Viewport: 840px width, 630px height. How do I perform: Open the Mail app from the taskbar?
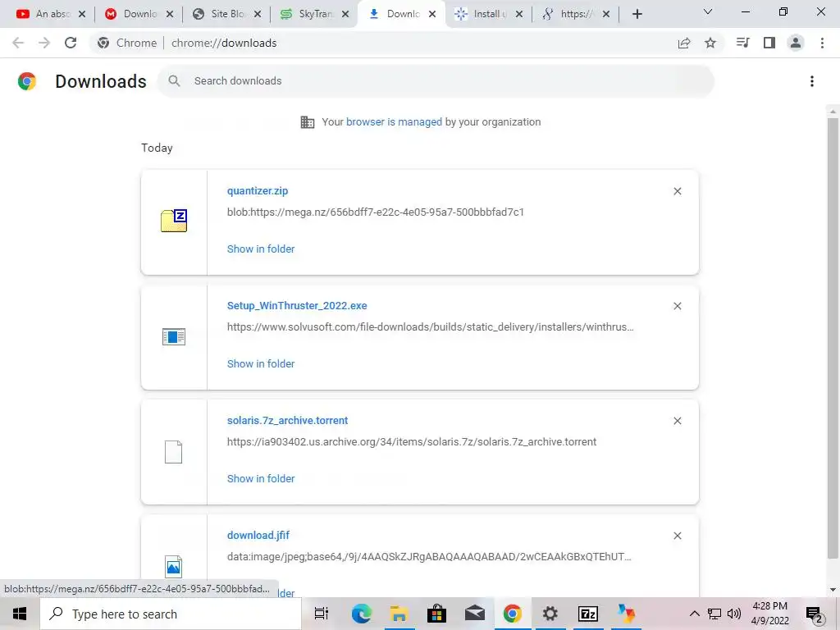coord(475,614)
